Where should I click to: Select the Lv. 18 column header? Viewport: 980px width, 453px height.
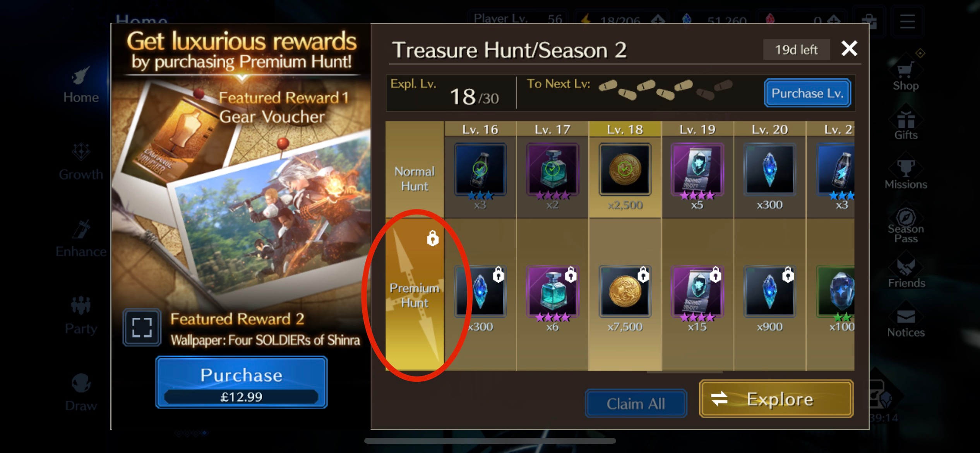click(x=625, y=129)
